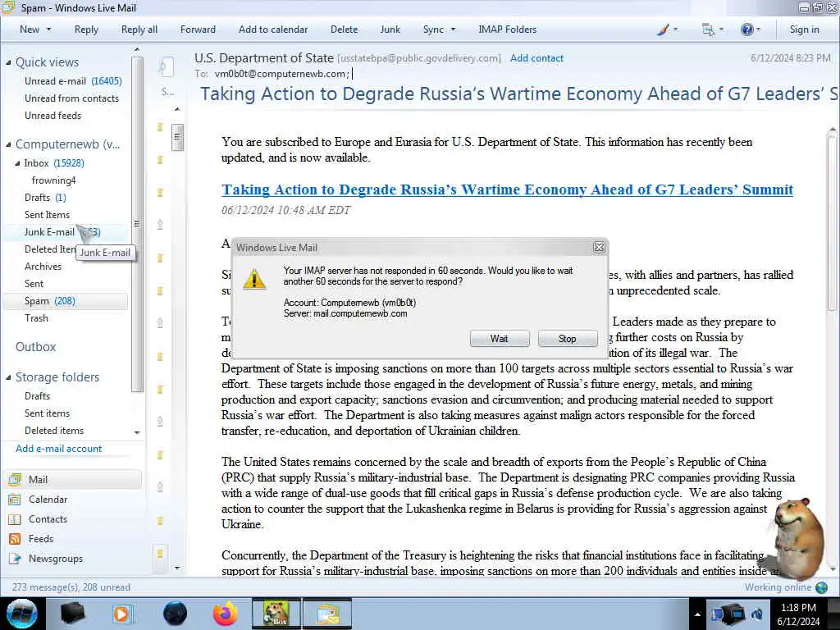Click the Working online globe icon
840x630 pixels.
pyautogui.click(x=821, y=587)
